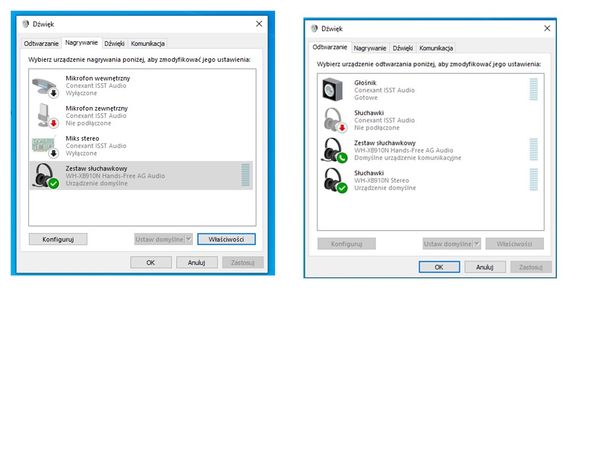Select Głośnik speaker icon in playback list
Viewport: 600px width, 450px height.
pyautogui.click(x=333, y=90)
